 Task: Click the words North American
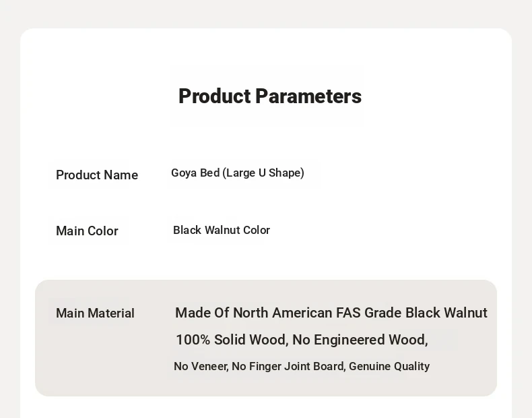tap(283, 313)
